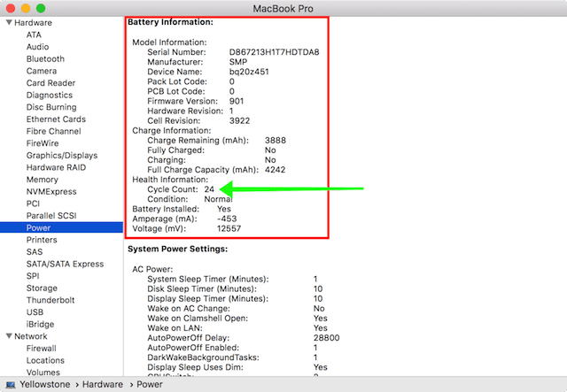Select ATA in the sidebar list
Image resolution: width=567 pixels, height=392 pixels.
coord(34,35)
